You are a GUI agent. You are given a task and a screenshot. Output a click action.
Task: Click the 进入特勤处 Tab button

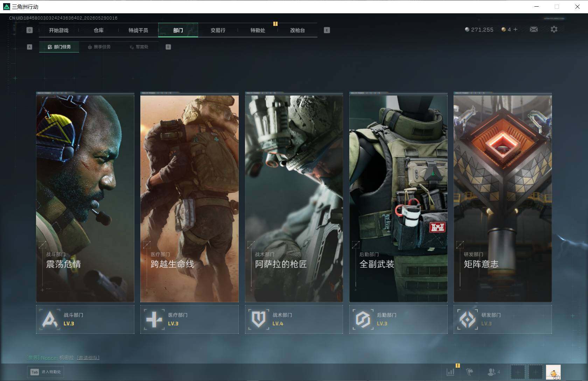click(x=46, y=372)
